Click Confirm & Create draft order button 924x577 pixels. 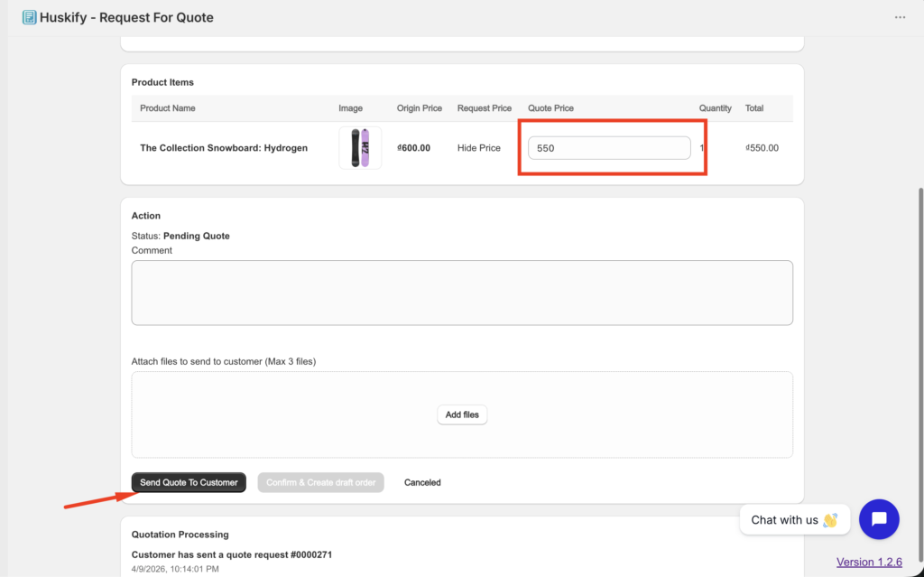coord(320,482)
